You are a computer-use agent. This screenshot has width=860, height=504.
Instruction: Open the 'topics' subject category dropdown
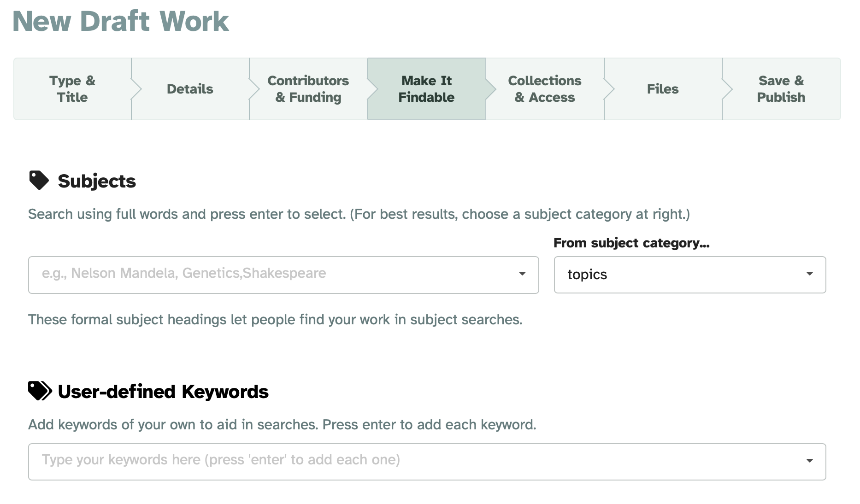pos(689,275)
